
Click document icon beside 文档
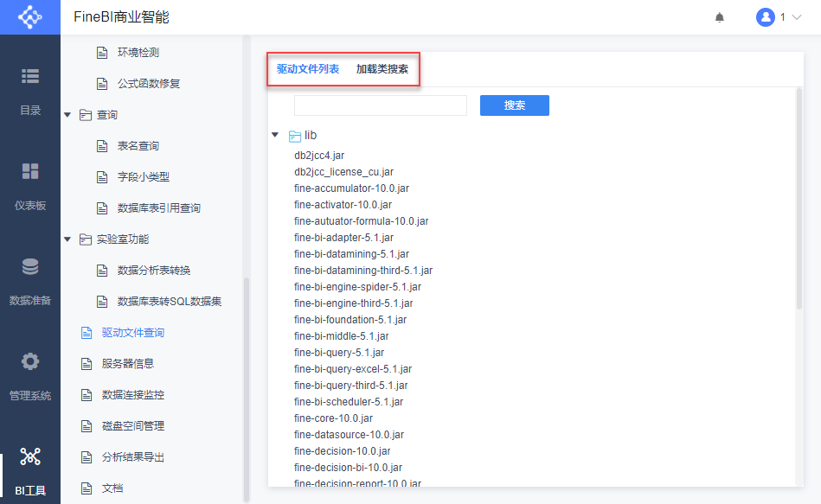coord(87,488)
